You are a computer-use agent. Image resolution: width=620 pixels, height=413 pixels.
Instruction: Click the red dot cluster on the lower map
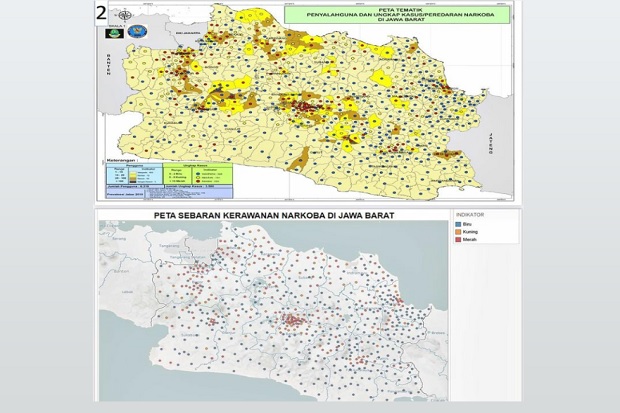click(294, 320)
